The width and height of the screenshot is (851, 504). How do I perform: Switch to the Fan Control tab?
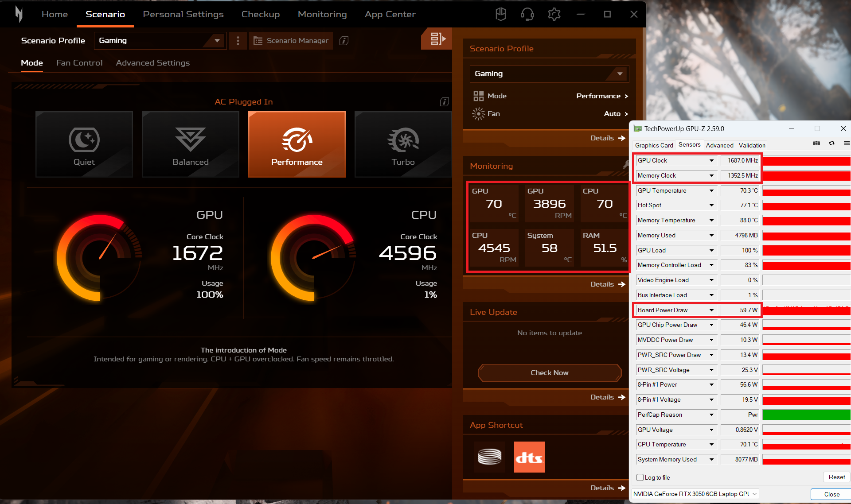[79, 63]
